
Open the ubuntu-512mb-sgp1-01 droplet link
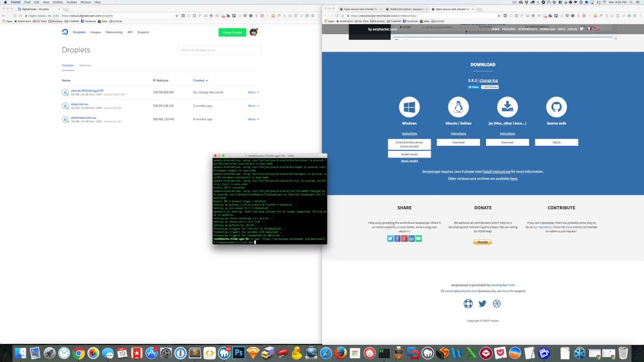[x=87, y=90]
